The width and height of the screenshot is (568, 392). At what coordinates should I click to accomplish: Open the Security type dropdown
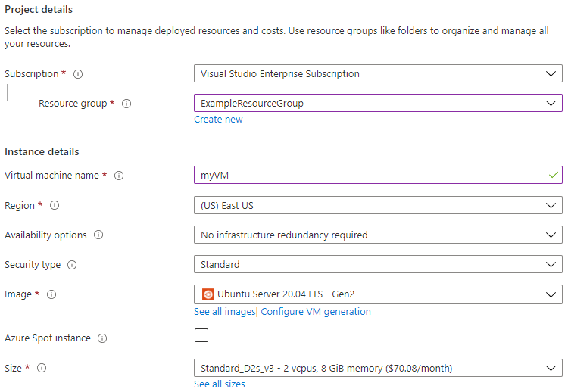(378, 264)
